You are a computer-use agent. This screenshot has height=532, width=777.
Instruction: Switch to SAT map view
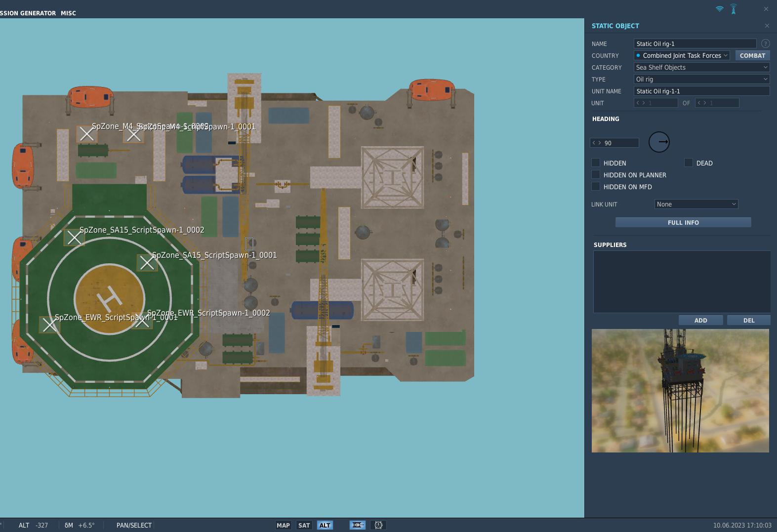304,525
